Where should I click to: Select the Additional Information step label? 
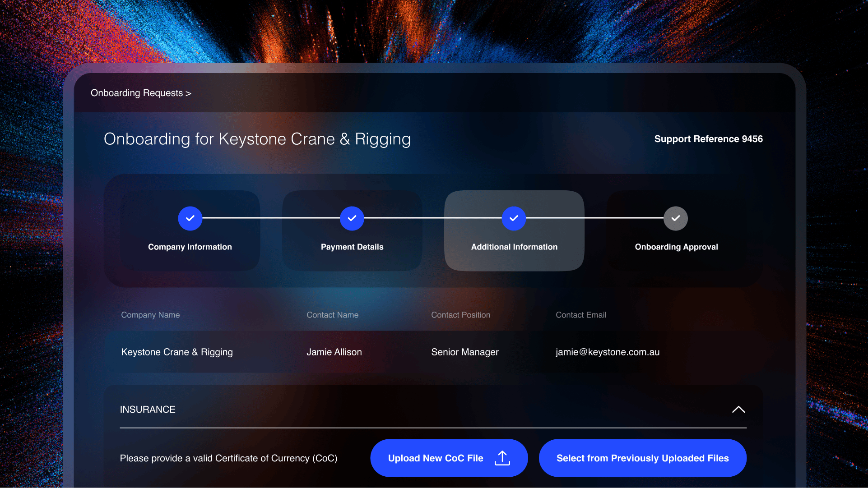pyautogui.click(x=514, y=247)
